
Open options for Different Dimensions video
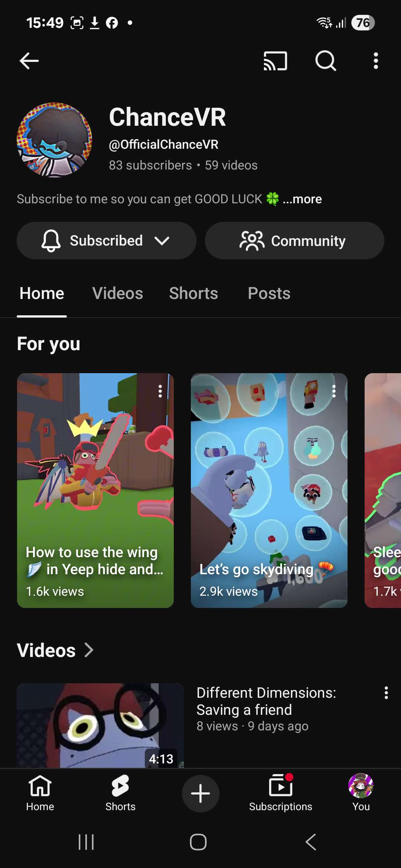click(x=386, y=693)
